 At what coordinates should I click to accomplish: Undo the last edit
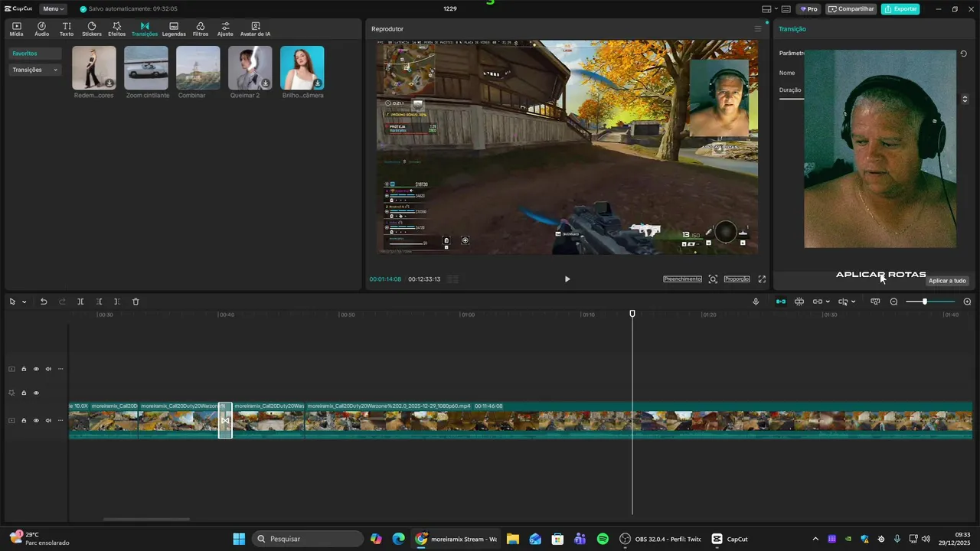[44, 302]
